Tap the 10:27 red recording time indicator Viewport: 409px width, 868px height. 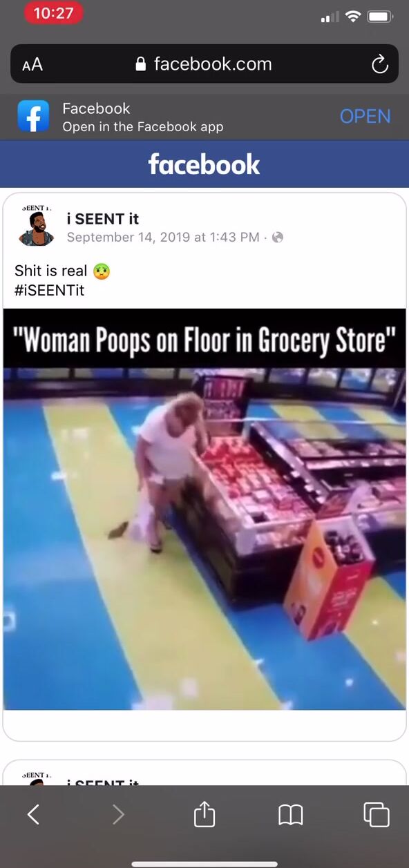(x=53, y=13)
